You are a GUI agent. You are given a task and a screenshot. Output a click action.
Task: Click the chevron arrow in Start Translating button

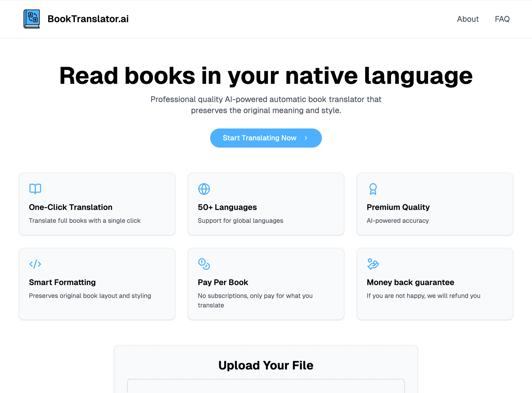click(x=306, y=138)
